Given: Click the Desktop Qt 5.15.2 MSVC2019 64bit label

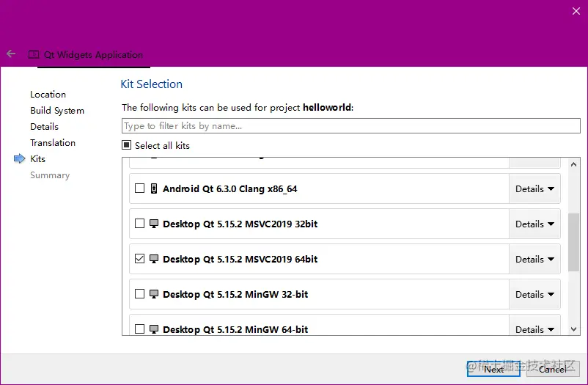Looking at the screenshot, I should pos(240,260).
